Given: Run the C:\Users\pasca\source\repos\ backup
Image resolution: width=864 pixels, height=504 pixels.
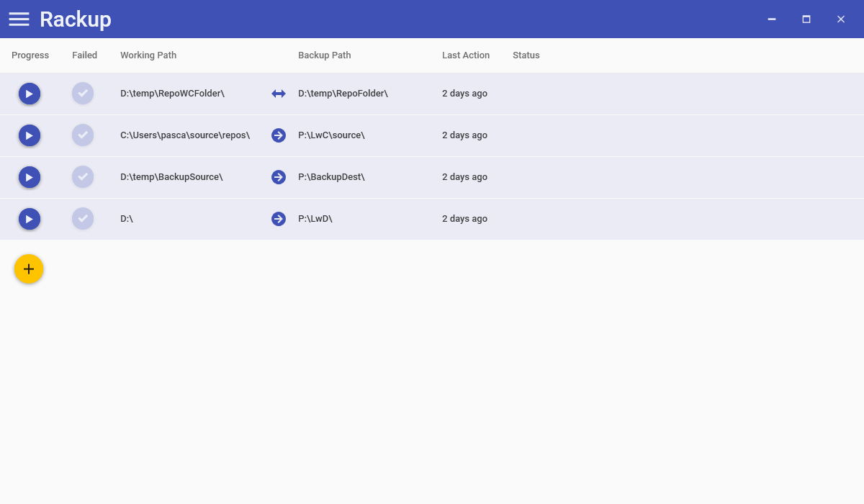Looking at the screenshot, I should pos(30,135).
